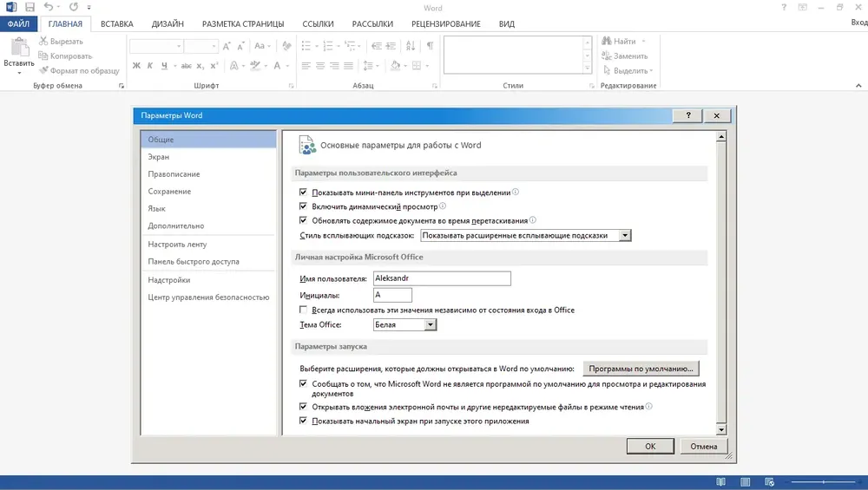Image resolution: width=868 pixels, height=490 pixels.
Task: Click the subscript x₂ icon
Action: [x=201, y=65]
